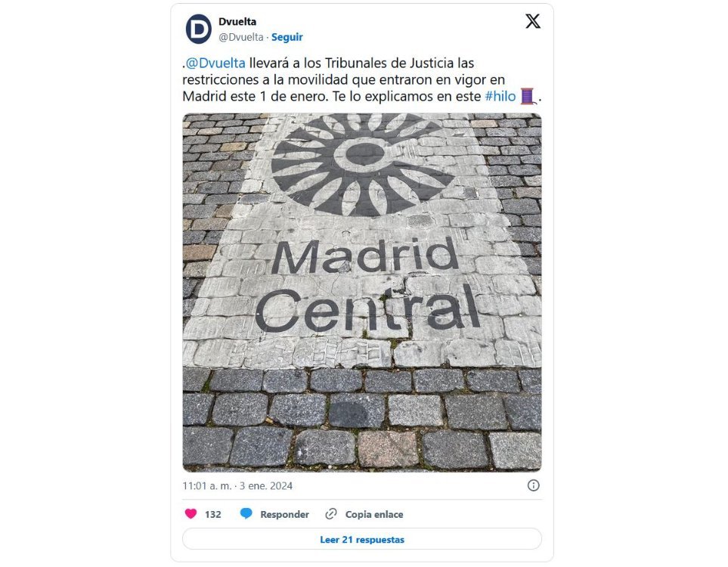Click the thread spool emoji
Viewport: 728px width, 567px height.
point(528,96)
